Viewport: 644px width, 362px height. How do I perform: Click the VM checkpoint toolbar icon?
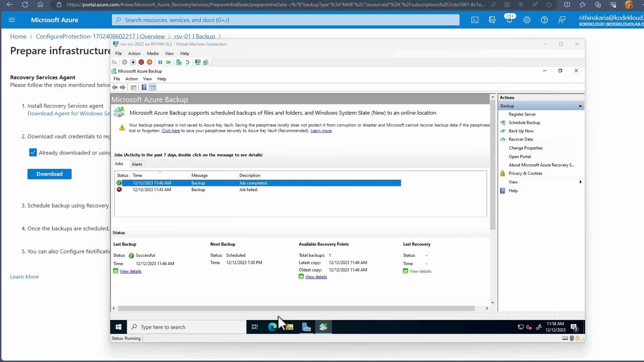pos(179,62)
